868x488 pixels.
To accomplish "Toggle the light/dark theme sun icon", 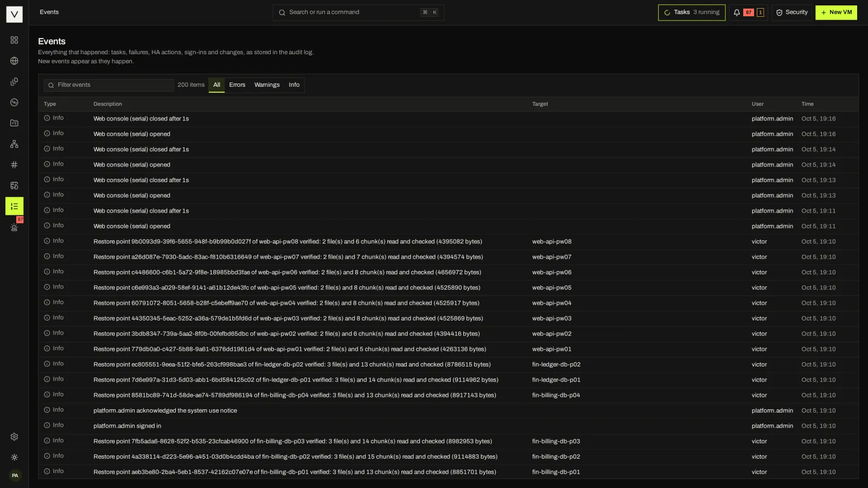I will (x=14, y=458).
